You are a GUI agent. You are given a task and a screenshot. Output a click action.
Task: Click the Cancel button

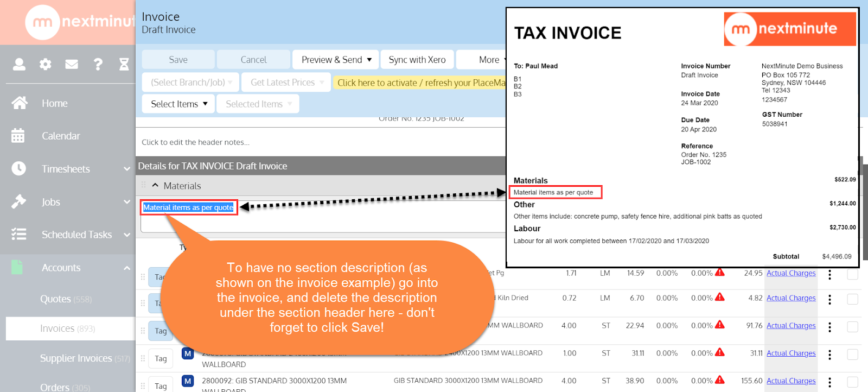pyautogui.click(x=253, y=60)
